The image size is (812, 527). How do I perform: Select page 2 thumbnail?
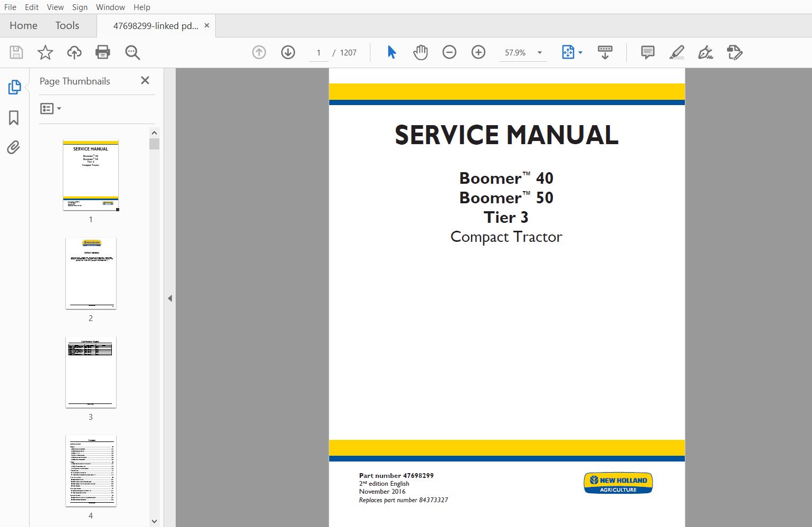click(x=91, y=273)
